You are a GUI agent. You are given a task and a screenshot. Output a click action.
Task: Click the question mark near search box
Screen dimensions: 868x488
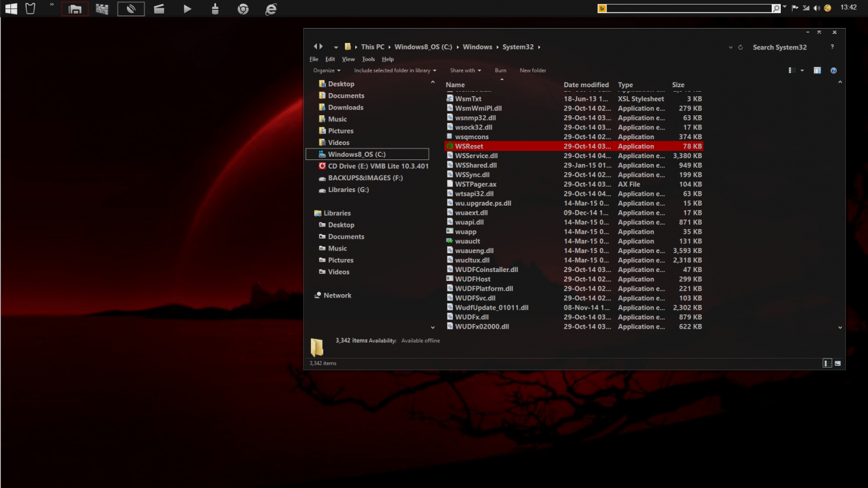[x=832, y=47]
